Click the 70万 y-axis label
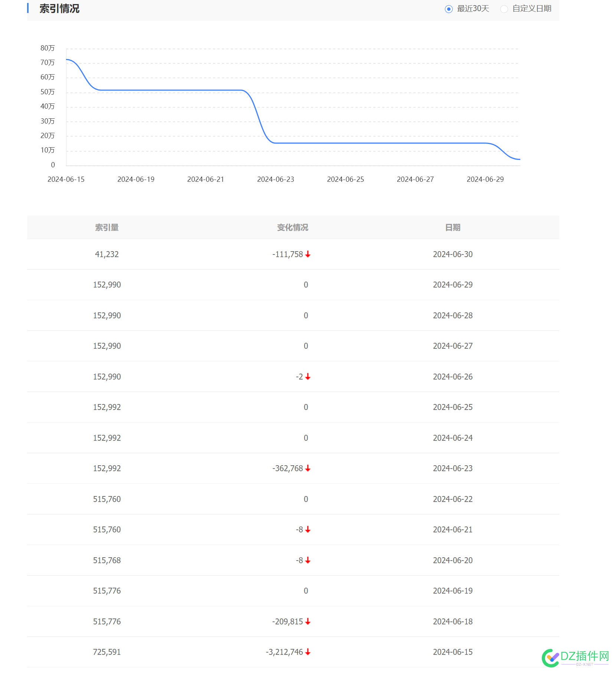Viewport: 616px width, 673px height. tap(47, 62)
